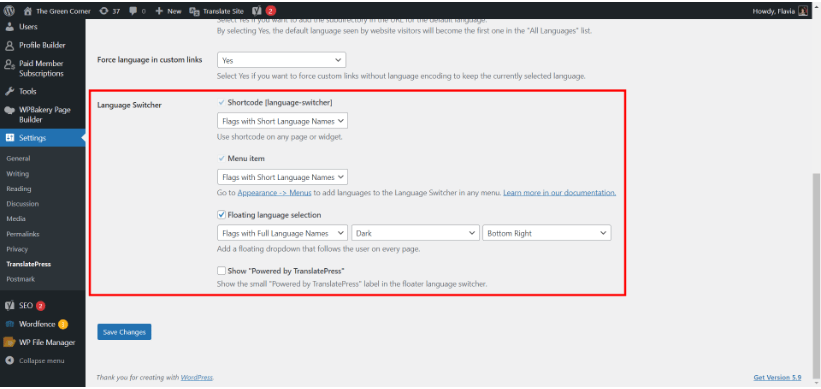Click the Get Version 5.9 link
821x389 pixels.
coord(778,377)
